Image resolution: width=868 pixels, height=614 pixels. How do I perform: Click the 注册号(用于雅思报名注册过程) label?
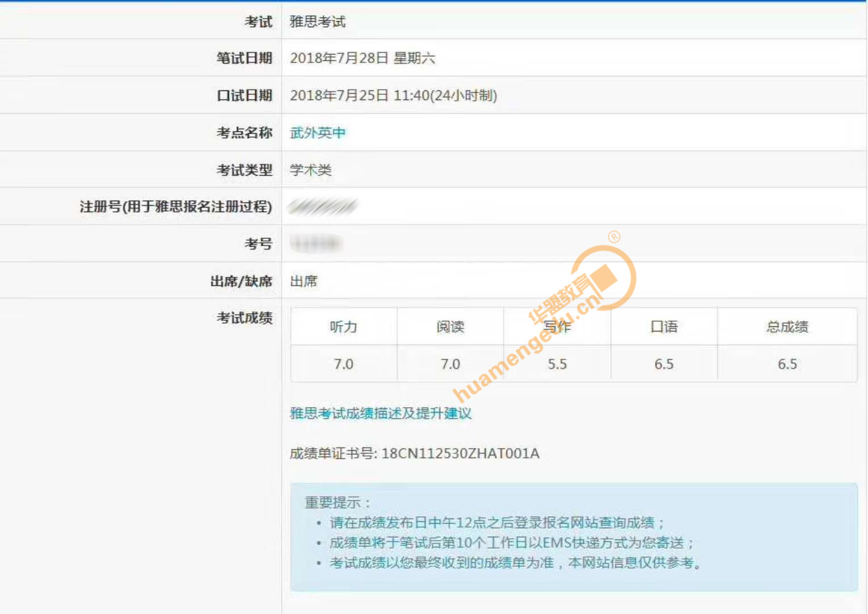pyautogui.click(x=176, y=206)
